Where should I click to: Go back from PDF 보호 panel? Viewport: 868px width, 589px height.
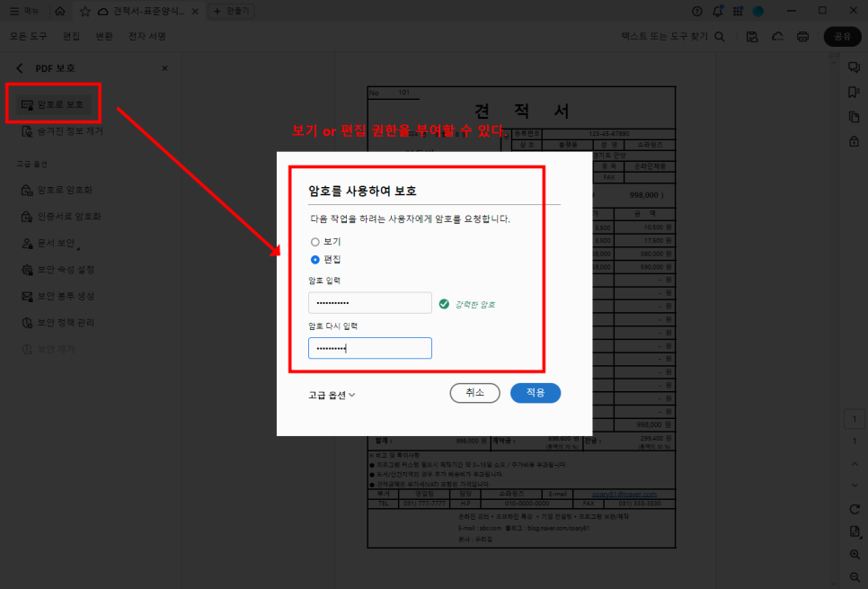[x=20, y=68]
